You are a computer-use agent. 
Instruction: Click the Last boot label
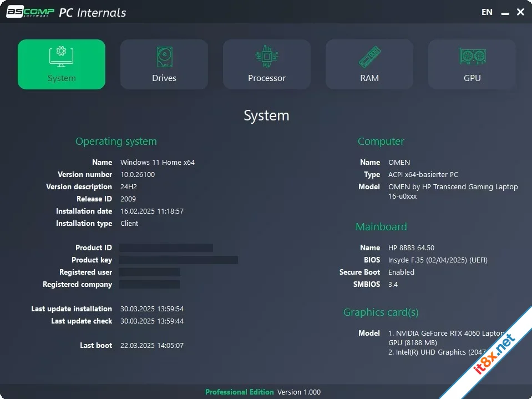pyautogui.click(x=96, y=345)
